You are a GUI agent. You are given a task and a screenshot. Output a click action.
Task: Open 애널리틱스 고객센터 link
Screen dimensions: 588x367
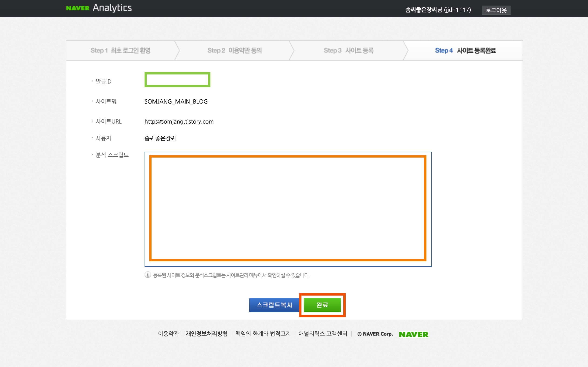(x=323, y=334)
